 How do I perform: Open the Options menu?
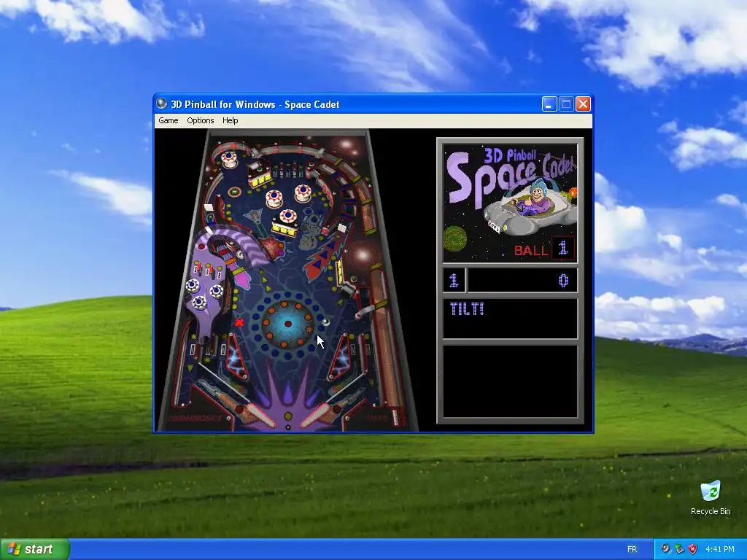[200, 120]
